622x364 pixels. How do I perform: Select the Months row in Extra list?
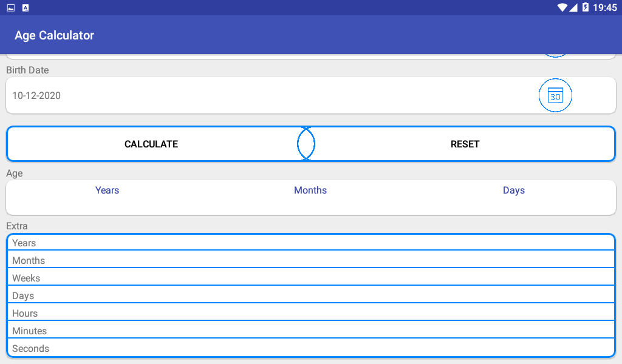(x=310, y=260)
